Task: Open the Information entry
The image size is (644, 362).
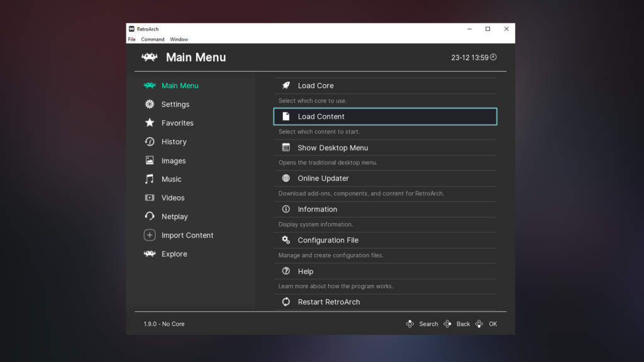Action: [x=386, y=209]
